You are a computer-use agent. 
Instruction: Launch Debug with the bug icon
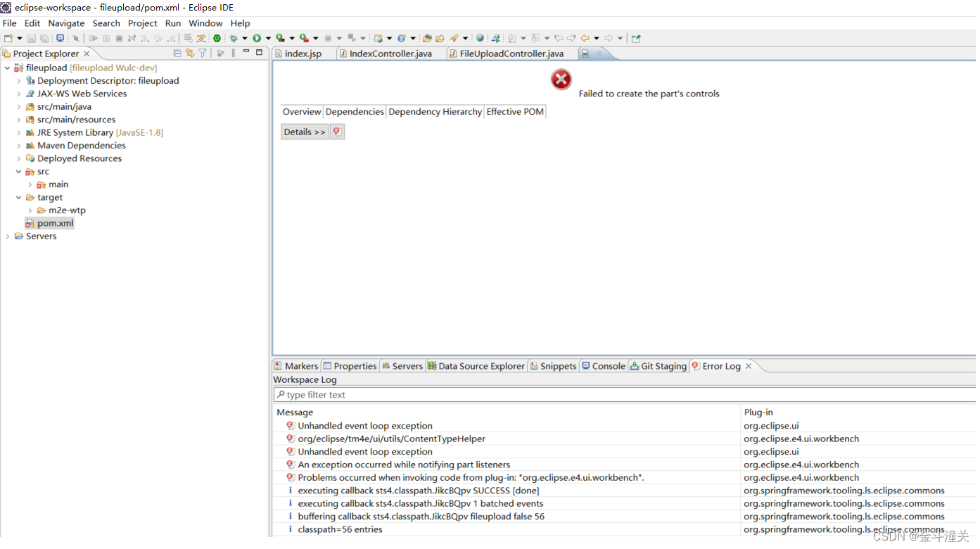point(234,38)
